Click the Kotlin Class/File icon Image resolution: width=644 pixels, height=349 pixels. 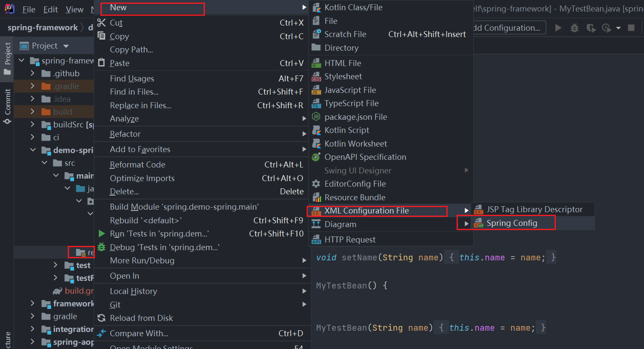tap(316, 7)
